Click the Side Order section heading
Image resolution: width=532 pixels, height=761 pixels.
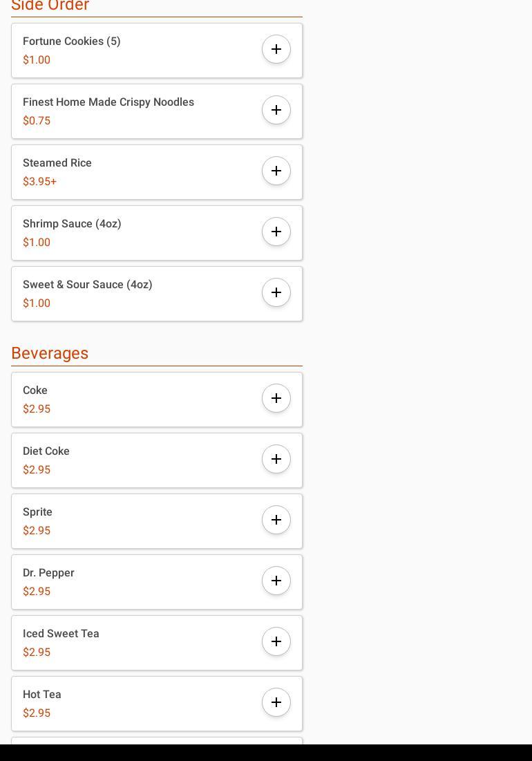click(50, 6)
